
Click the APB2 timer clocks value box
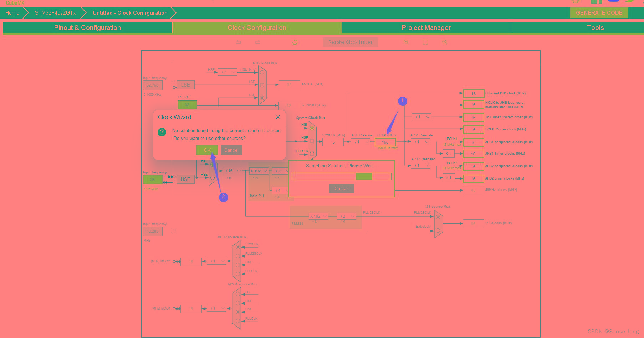[x=474, y=179]
